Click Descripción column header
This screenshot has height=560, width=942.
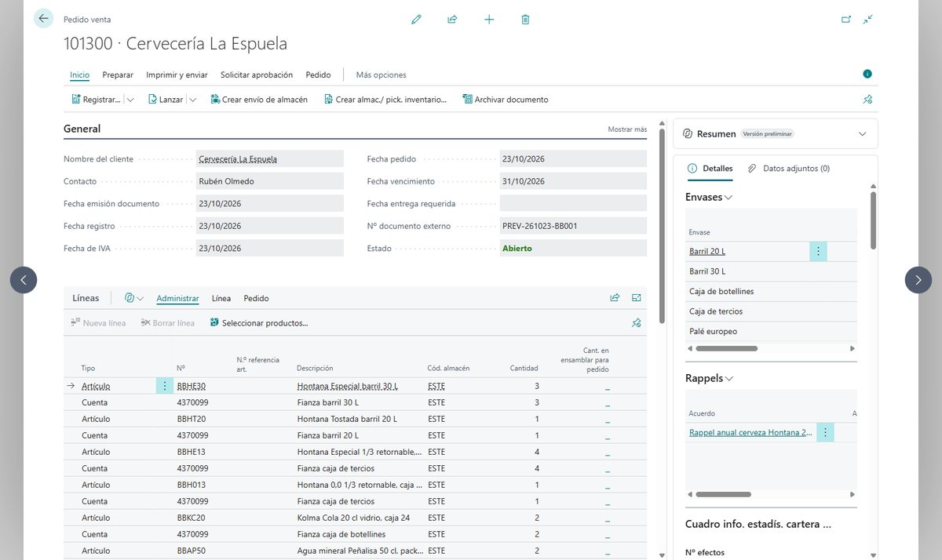315,368
